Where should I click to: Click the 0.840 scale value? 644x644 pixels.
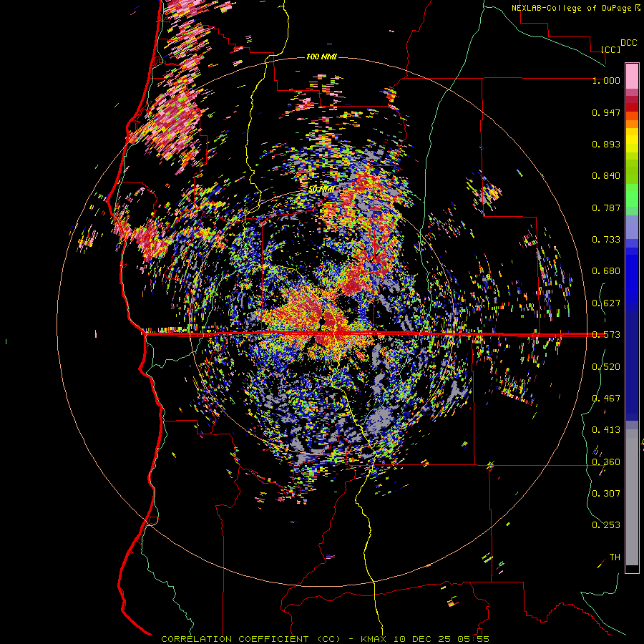click(606, 176)
